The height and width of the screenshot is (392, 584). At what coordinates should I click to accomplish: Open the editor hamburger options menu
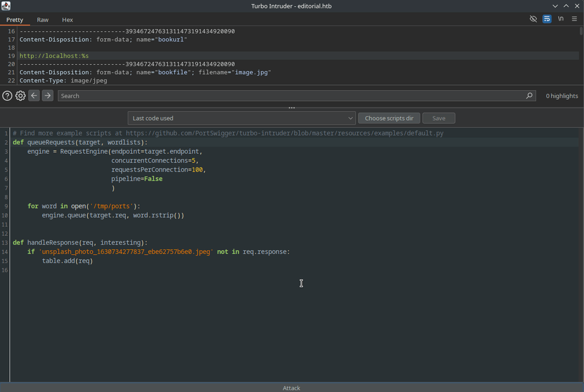pyautogui.click(x=574, y=19)
